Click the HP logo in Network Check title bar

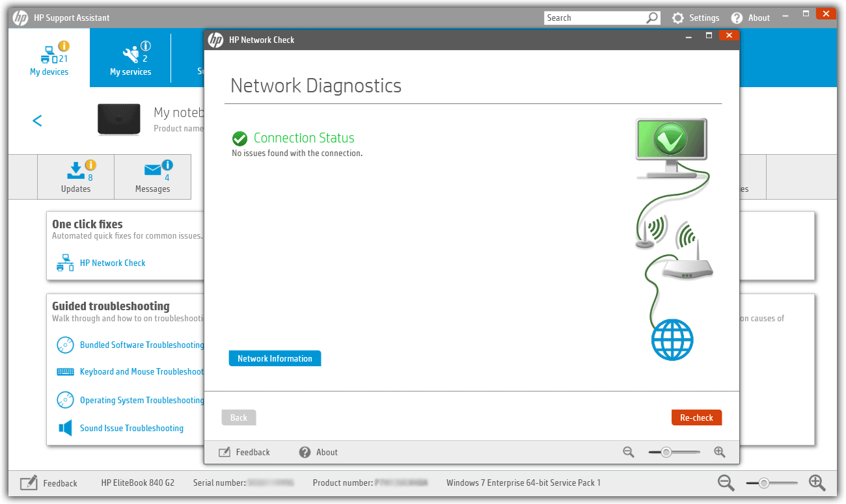215,40
